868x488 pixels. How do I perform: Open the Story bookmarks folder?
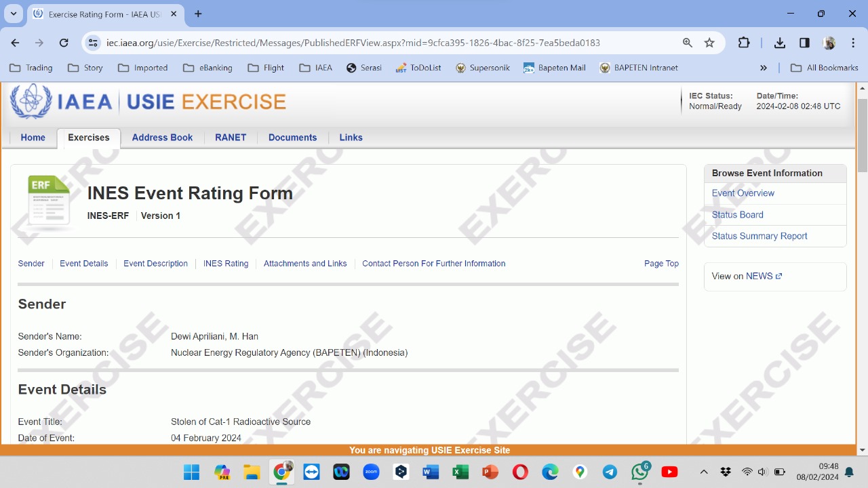pos(85,68)
